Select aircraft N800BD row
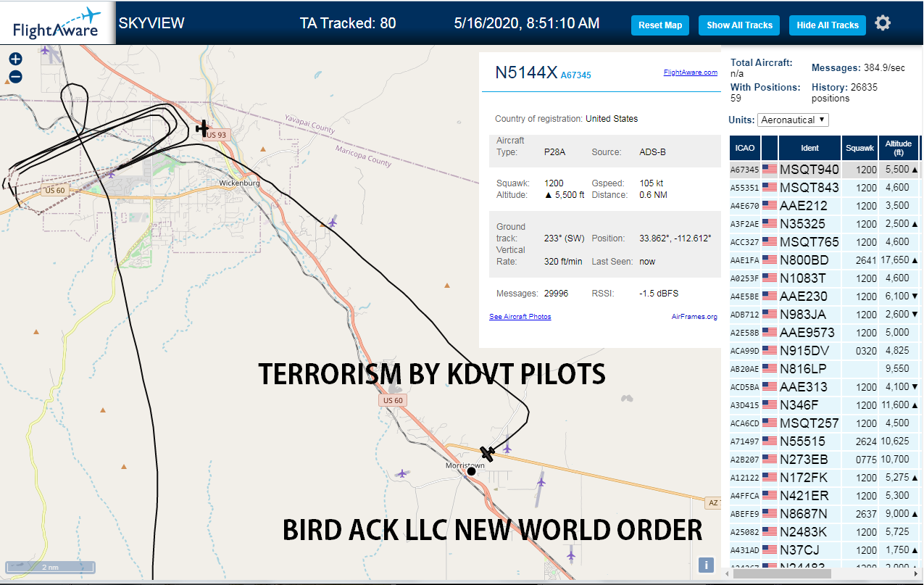Screen dimensions: 924x585 (x=825, y=260)
